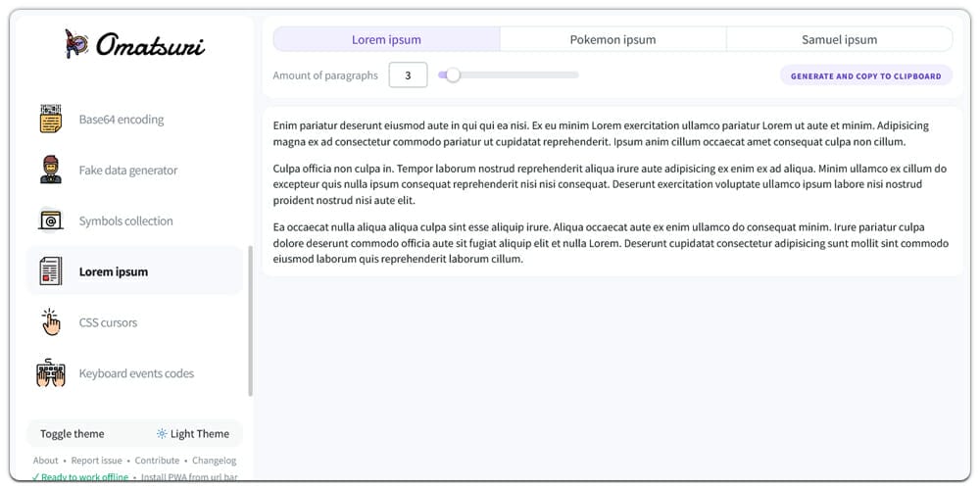Open Base64 encoding tool

coord(134,120)
